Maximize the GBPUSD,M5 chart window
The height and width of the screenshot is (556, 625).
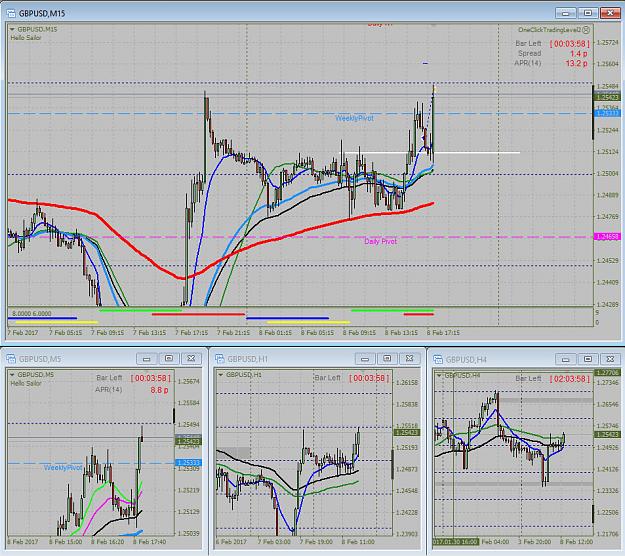[x=169, y=359]
